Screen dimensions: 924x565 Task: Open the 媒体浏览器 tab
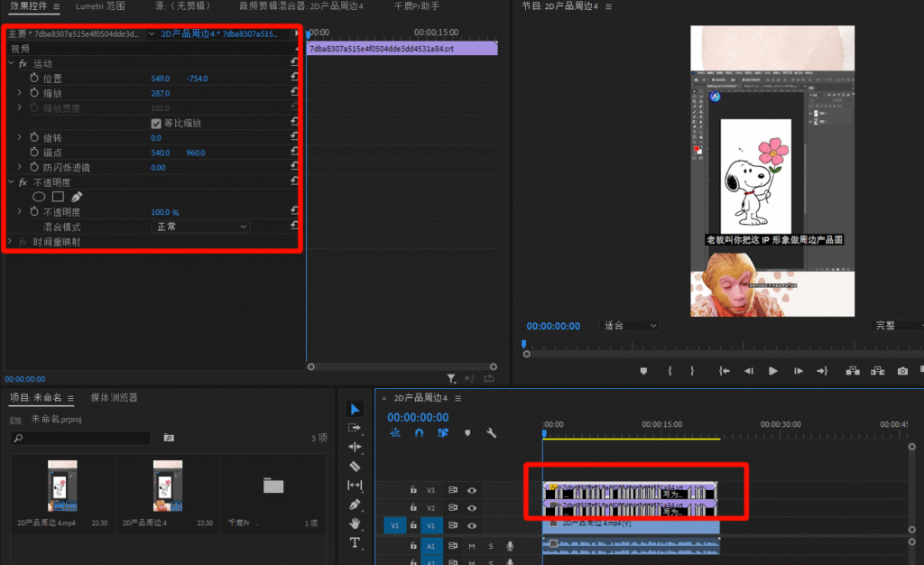pyautogui.click(x=114, y=397)
